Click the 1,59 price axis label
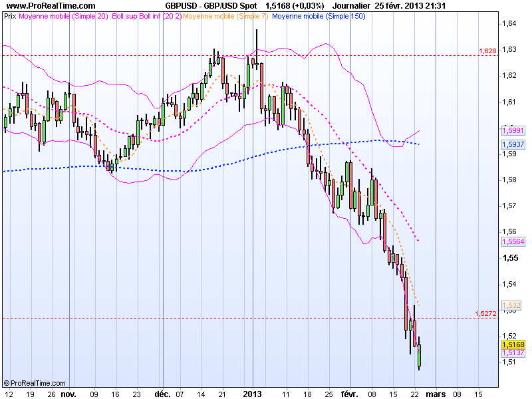Image resolution: width=532 pixels, height=399 pixels. [x=509, y=154]
